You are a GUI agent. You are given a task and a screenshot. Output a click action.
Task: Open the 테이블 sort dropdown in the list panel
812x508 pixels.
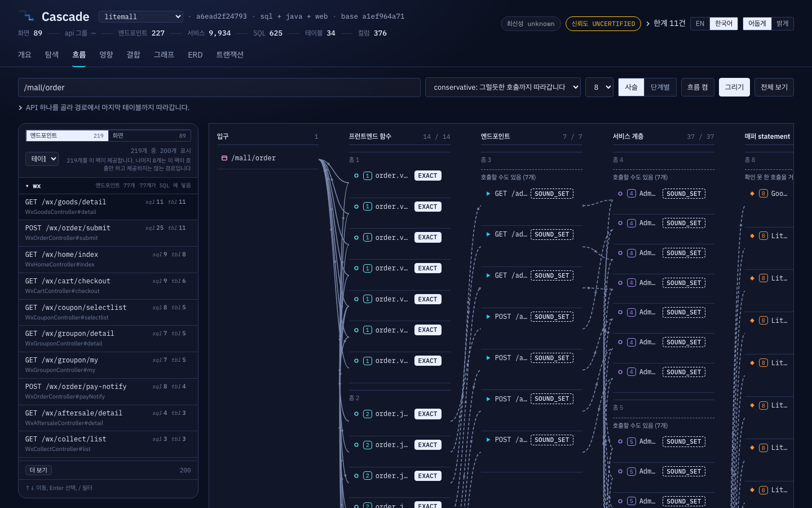click(x=42, y=159)
